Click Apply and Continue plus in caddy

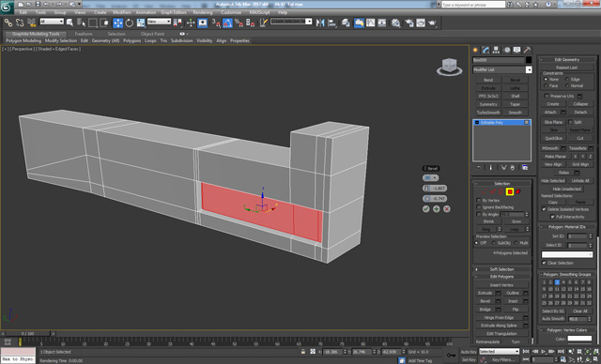[x=436, y=209]
